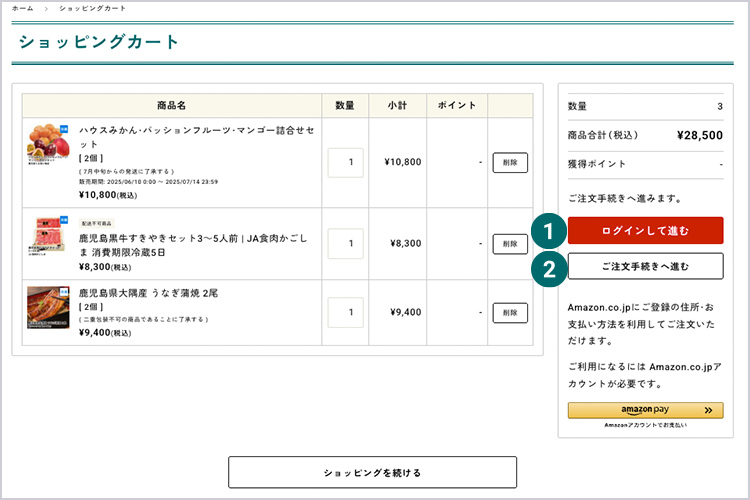Continue shopping via the ショッピングを続ける button
Viewport: 750px width, 500px height.
[372, 472]
